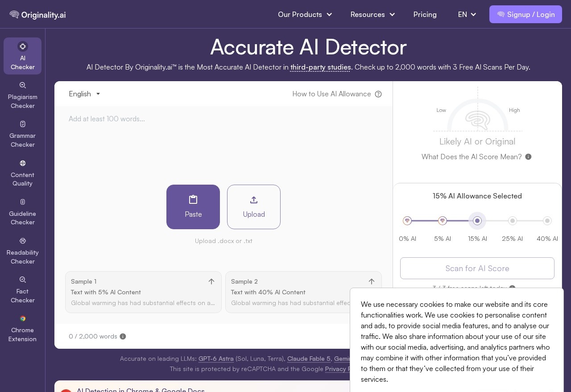The image size is (571, 392).
Task: Open the Claude Fable 5 link
Action: [309, 359]
